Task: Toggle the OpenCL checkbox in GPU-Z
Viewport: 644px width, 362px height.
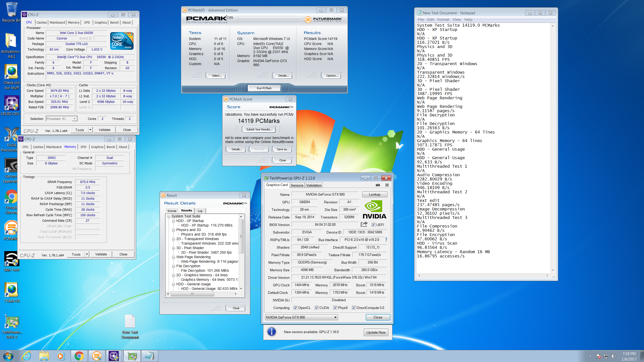Action: click(296, 308)
